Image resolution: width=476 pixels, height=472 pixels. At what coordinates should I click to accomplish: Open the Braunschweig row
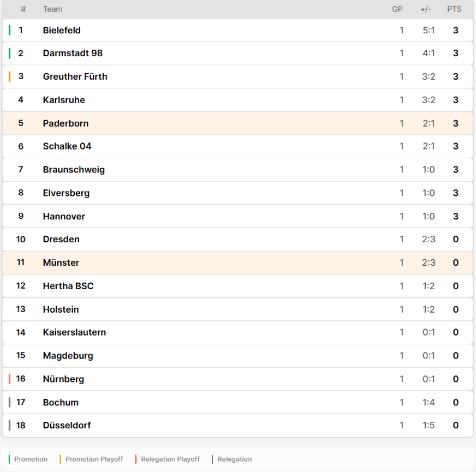pos(237,169)
